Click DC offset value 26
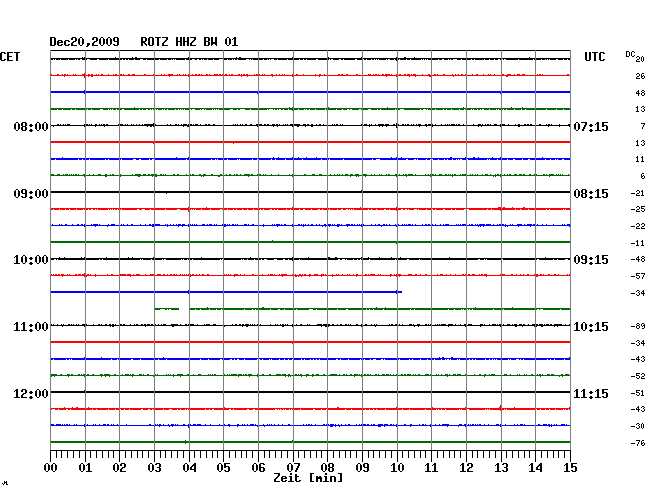Viewport: 650px width, 494px height. 640,76
